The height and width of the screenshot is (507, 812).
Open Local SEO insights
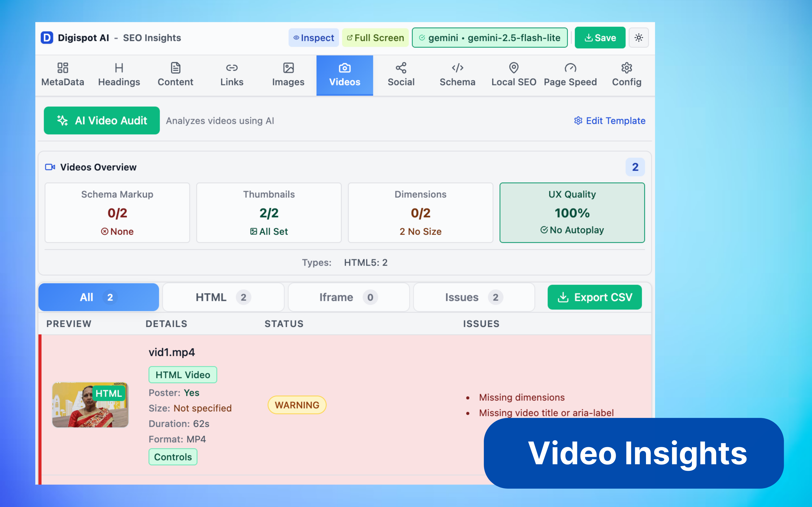click(513, 75)
